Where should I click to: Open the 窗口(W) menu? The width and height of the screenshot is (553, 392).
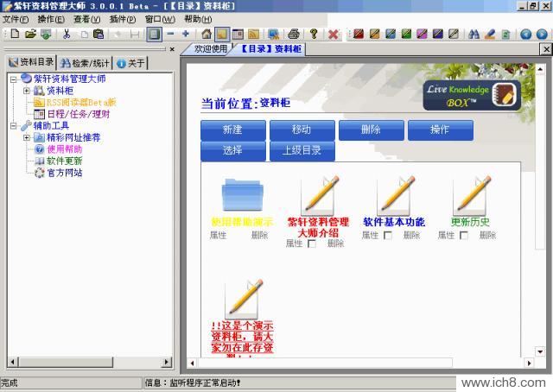(160, 19)
